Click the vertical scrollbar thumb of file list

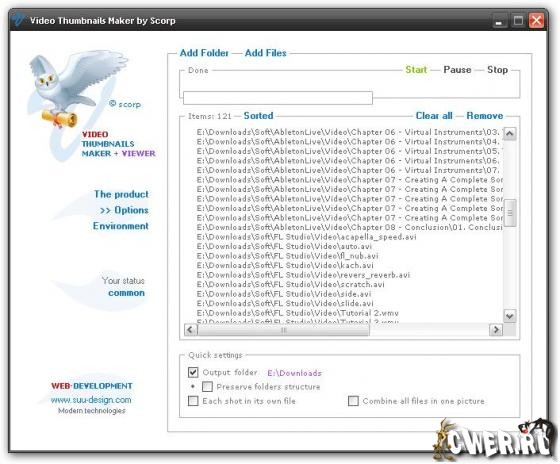510,213
